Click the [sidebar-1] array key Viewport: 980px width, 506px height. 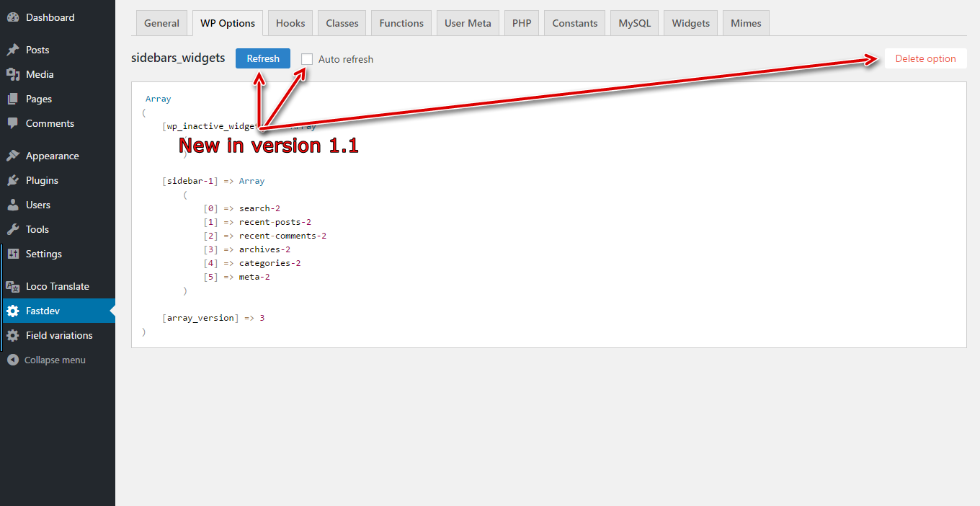click(190, 181)
